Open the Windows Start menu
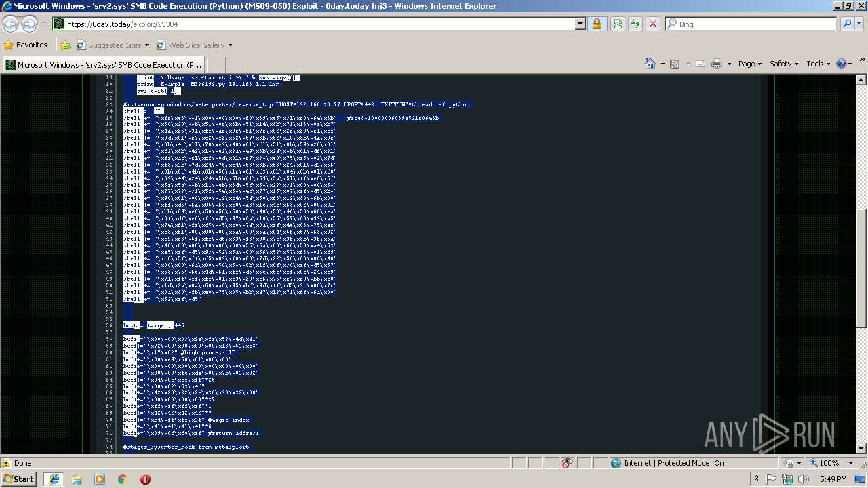Screen dimensions: 868x488 (19, 479)
